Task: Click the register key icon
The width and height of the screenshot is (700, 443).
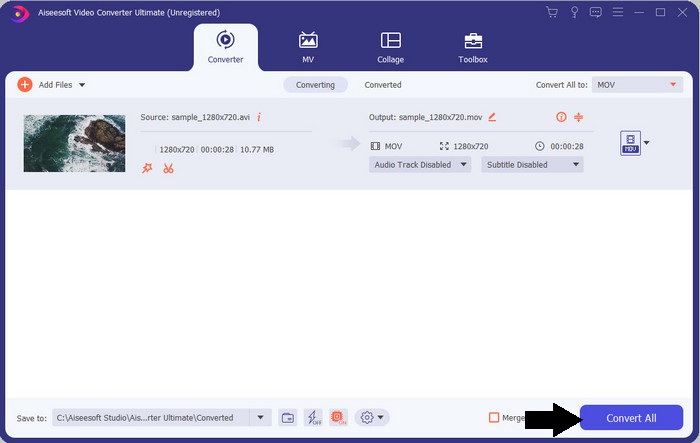Action: point(574,12)
